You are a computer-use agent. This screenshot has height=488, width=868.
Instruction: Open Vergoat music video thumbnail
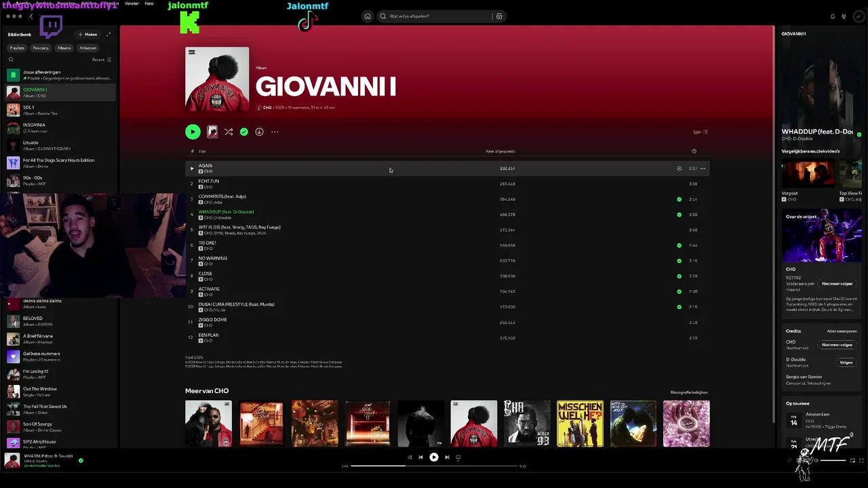[x=808, y=174]
